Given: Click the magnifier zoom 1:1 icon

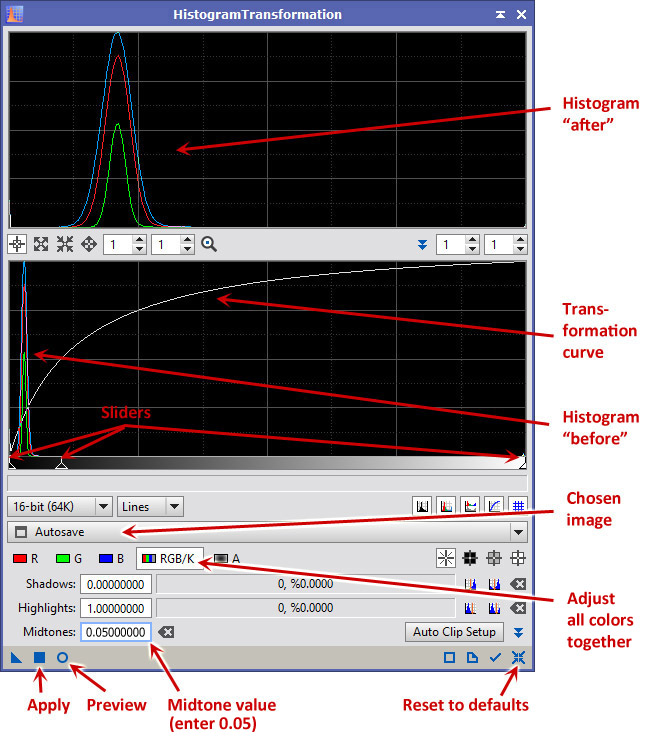Looking at the screenshot, I should [209, 245].
